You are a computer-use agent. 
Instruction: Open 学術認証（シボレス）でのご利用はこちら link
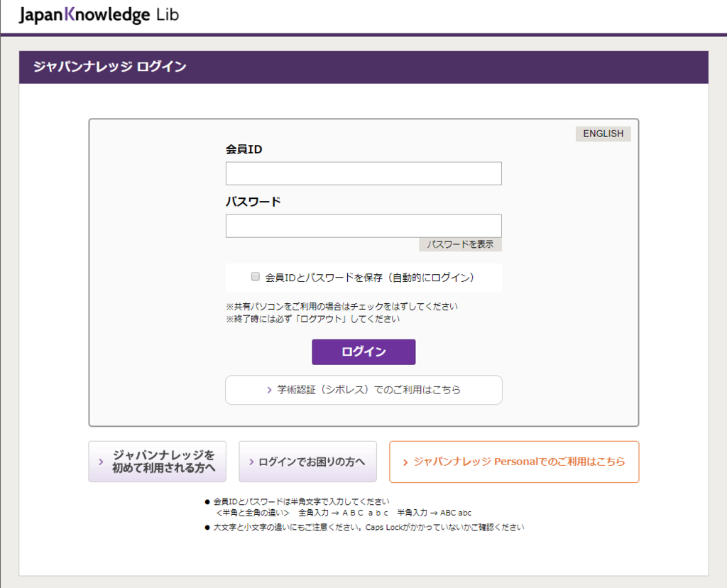tap(363, 390)
